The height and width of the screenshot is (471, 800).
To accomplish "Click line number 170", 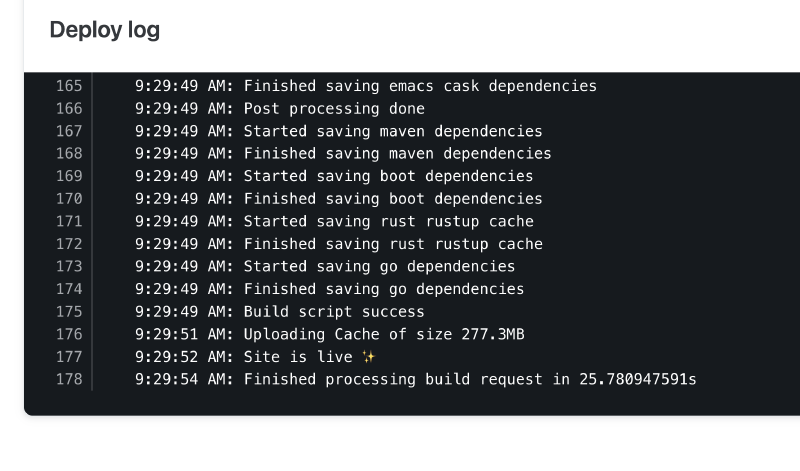I will [x=69, y=199].
